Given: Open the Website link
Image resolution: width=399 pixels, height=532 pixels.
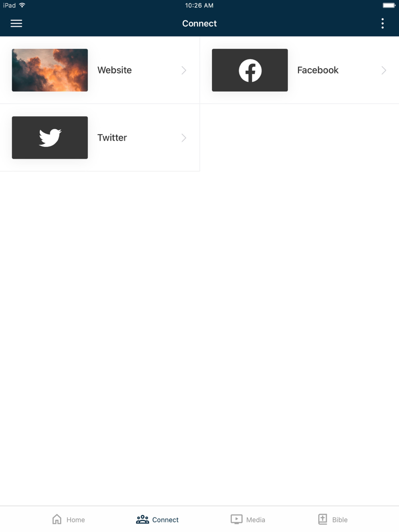Looking at the screenshot, I should tap(100, 70).
